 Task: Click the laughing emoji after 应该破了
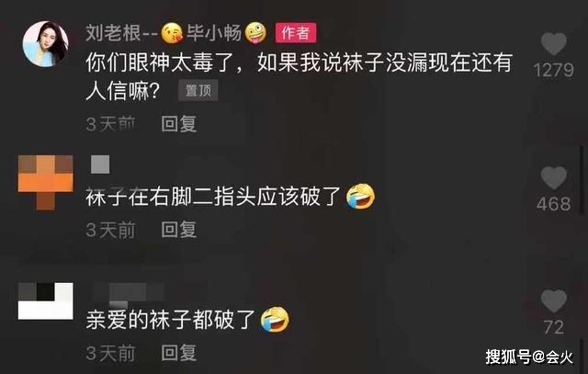pos(360,197)
